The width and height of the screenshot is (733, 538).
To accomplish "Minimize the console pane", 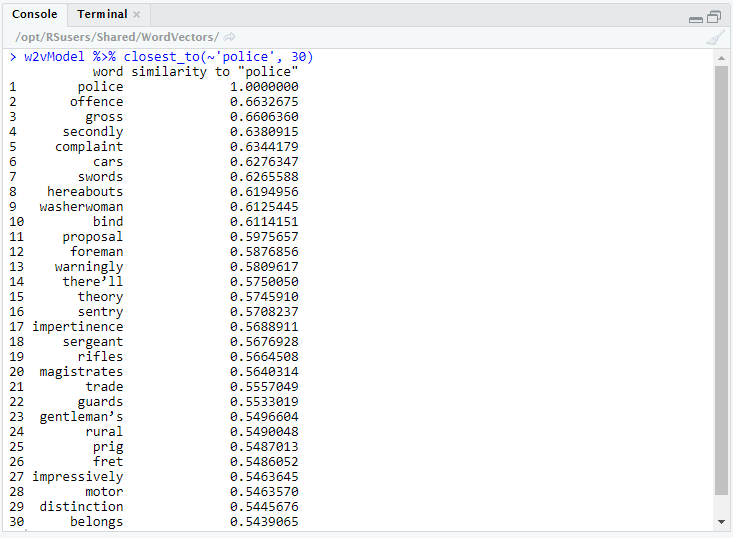I will pyautogui.click(x=696, y=17).
